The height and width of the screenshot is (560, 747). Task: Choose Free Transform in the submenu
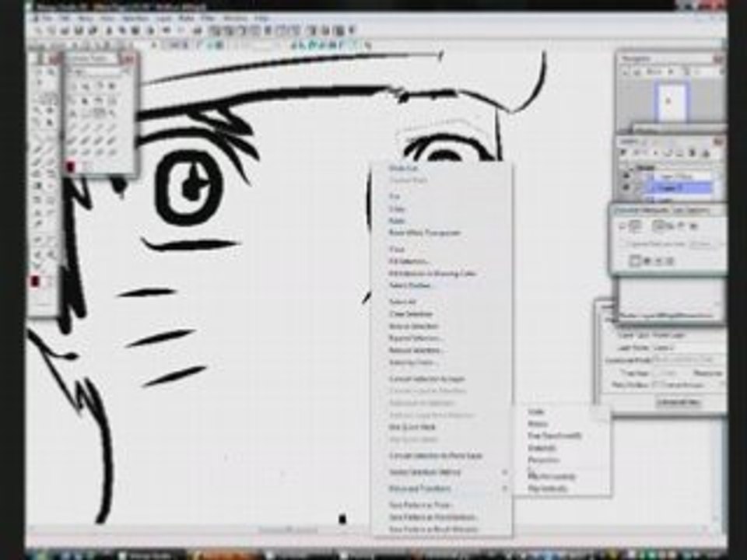click(555, 436)
